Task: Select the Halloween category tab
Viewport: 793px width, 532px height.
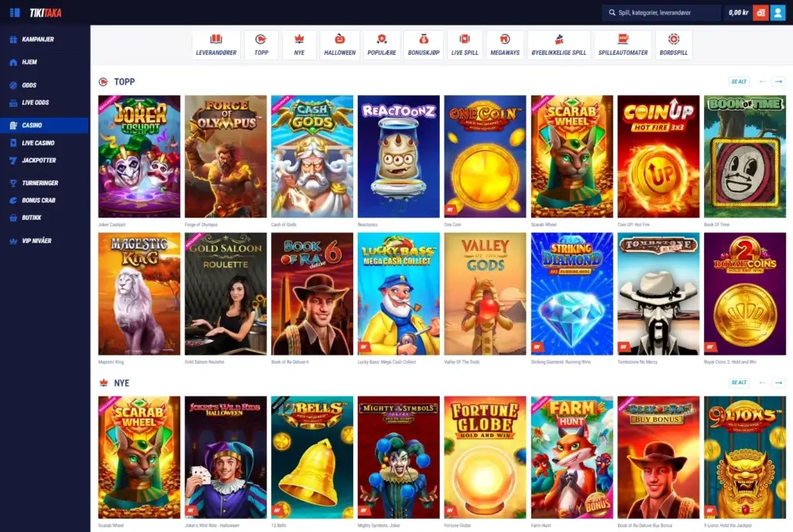Action: click(340, 45)
